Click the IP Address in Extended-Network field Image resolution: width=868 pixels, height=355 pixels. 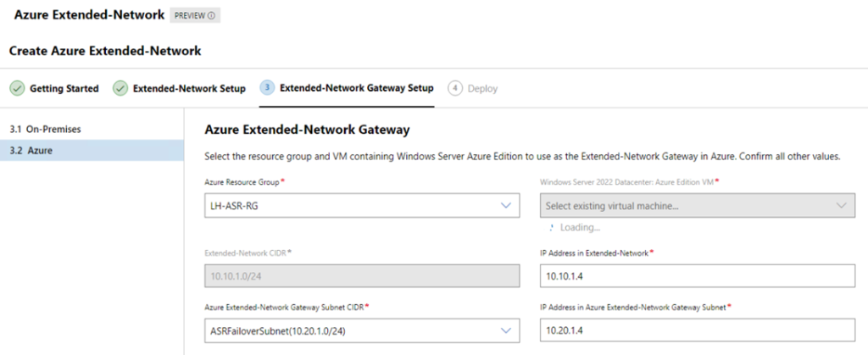click(x=698, y=276)
